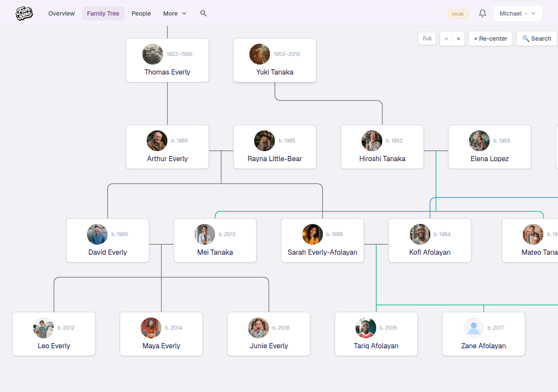
Task: Zoom out with the minus button
Action: (x=446, y=39)
